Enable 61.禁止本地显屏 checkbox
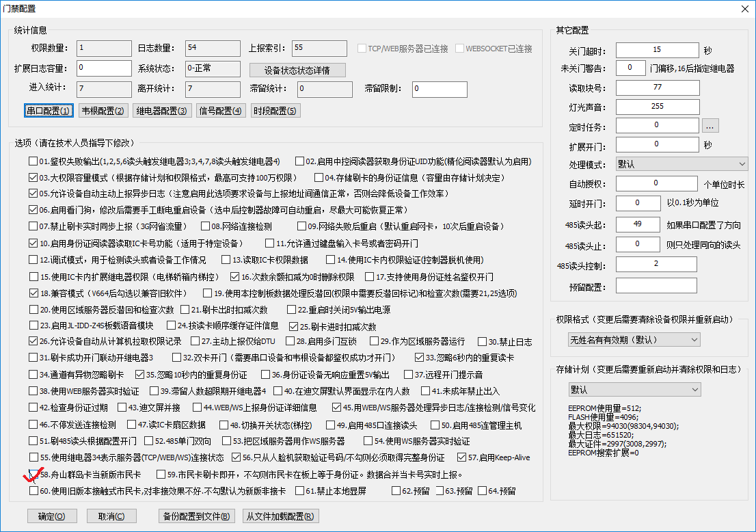Screen dimensions: 756x532 coord(299,491)
